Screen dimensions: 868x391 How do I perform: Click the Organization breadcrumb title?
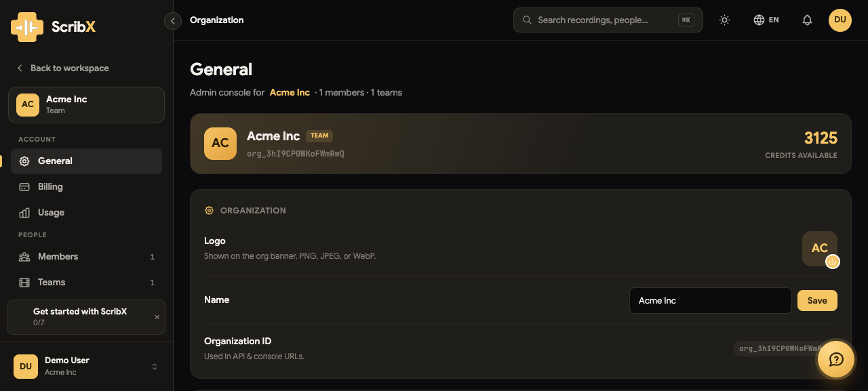[217, 20]
